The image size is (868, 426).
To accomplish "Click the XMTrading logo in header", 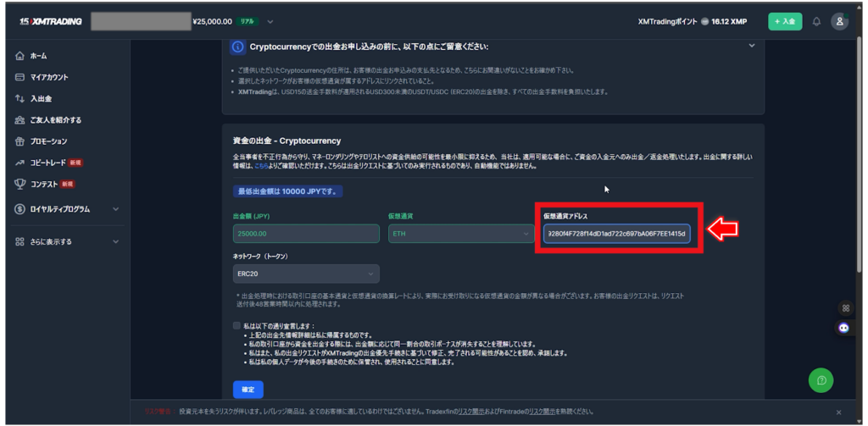I will [51, 21].
